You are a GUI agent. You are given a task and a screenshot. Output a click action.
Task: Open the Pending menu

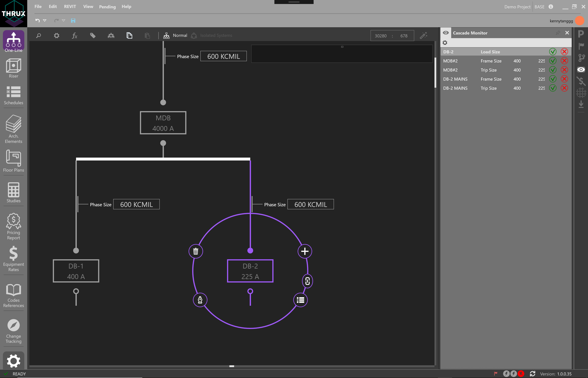click(x=107, y=7)
